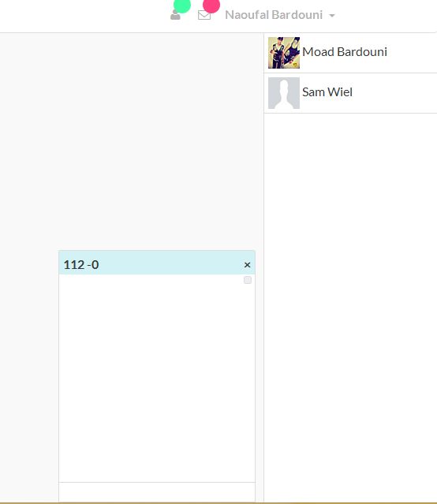The width and height of the screenshot is (437, 504).
Task: Click Sam Wiel's placeholder avatar
Action: [284, 93]
